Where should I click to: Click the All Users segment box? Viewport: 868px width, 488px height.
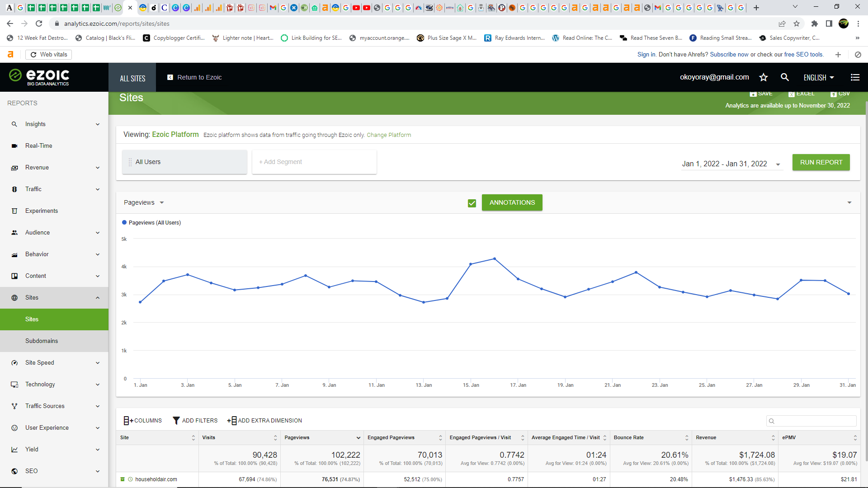pyautogui.click(x=184, y=162)
